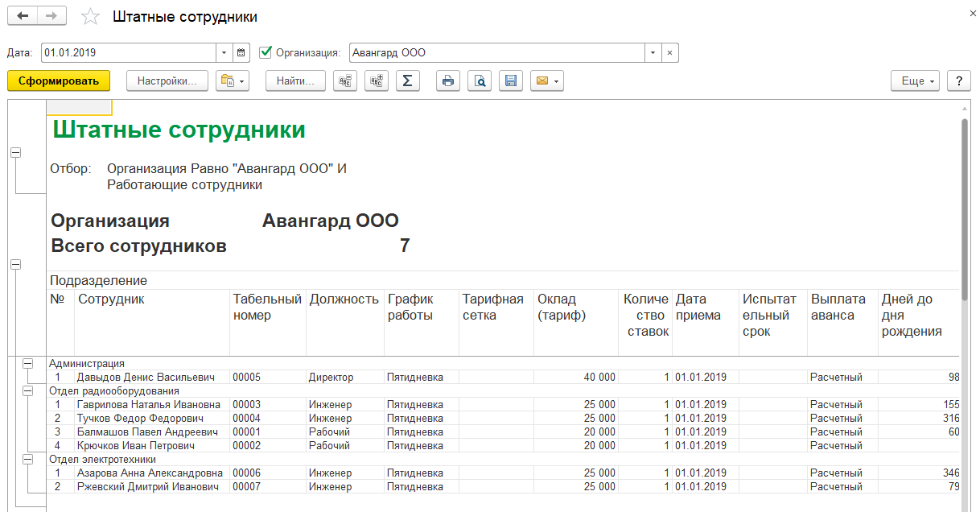Click the sum (Σ) toolbar icon
The width and height of the screenshot is (980, 512).
(x=407, y=81)
